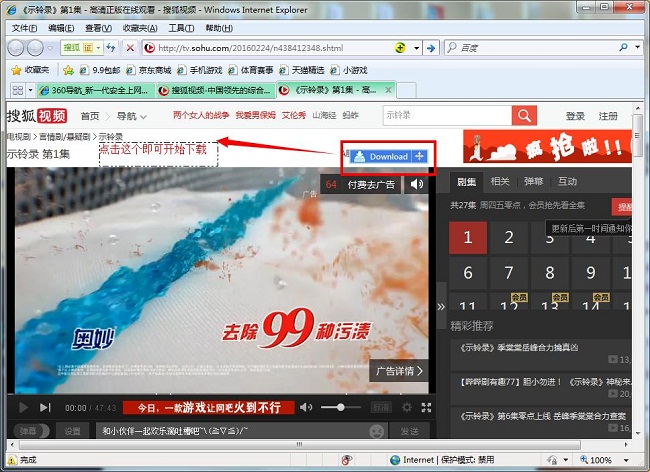650x472 pixels.
Task: Open the quick tabs list dropdown arrow
Action: pyautogui.click(x=30, y=90)
